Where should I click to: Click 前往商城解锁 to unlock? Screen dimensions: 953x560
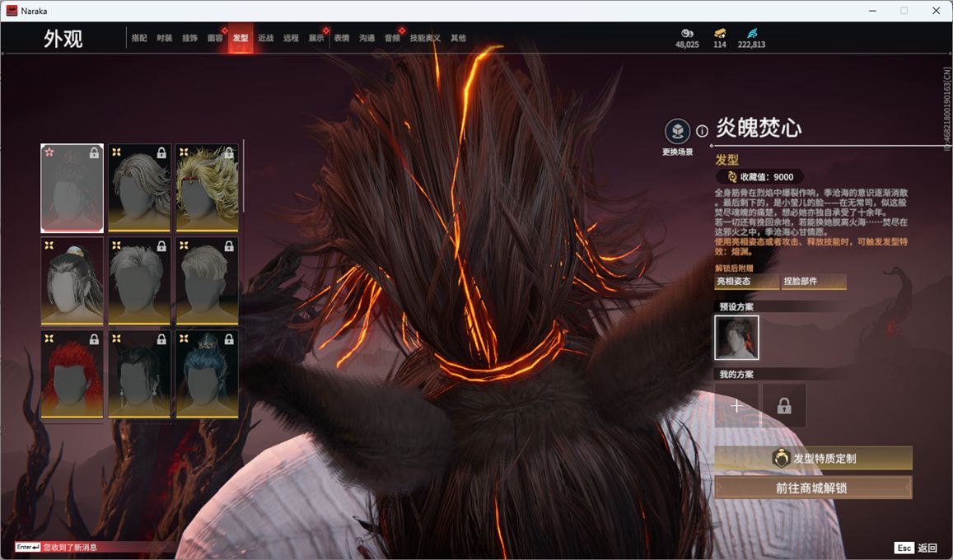813,488
